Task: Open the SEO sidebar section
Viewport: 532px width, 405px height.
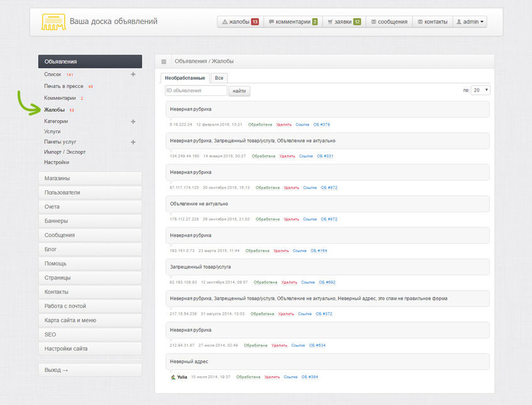Action: [90, 335]
